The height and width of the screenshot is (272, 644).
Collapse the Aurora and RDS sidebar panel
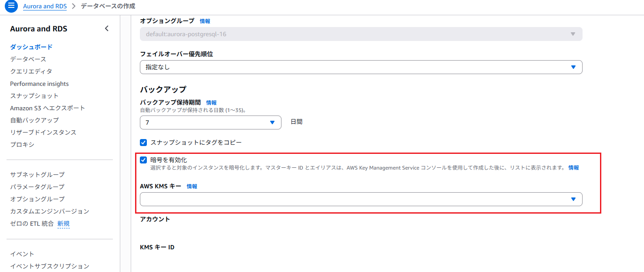coord(107,28)
